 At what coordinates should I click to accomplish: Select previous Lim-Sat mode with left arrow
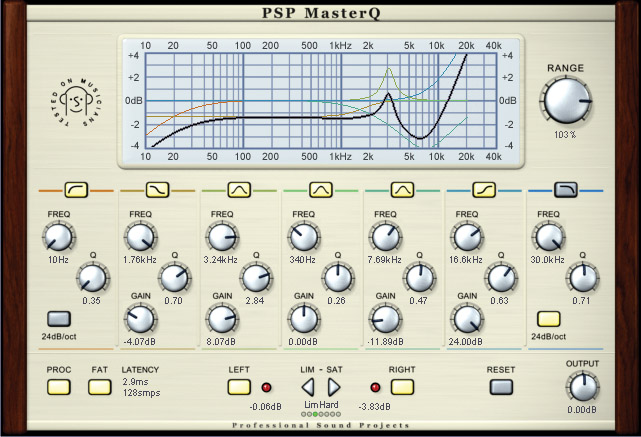[x=308, y=387]
